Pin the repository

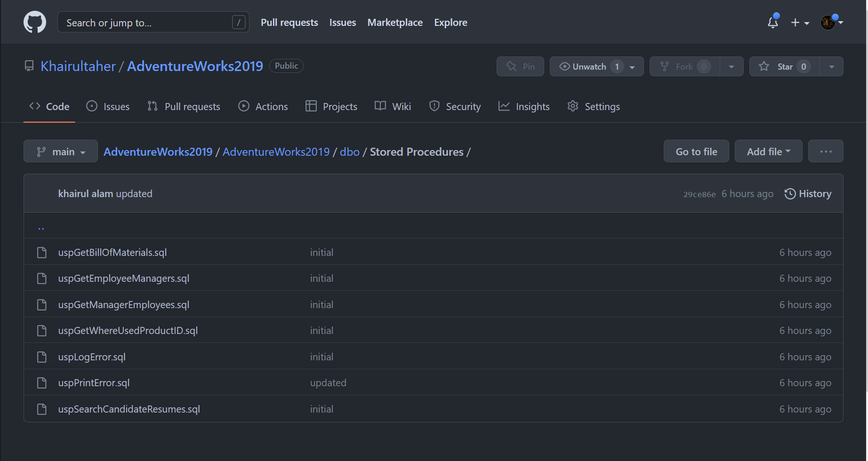pyautogui.click(x=520, y=66)
